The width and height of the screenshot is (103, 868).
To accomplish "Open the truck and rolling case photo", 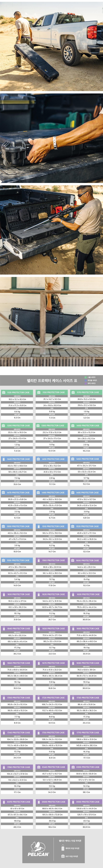I will click(x=51, y=46).
